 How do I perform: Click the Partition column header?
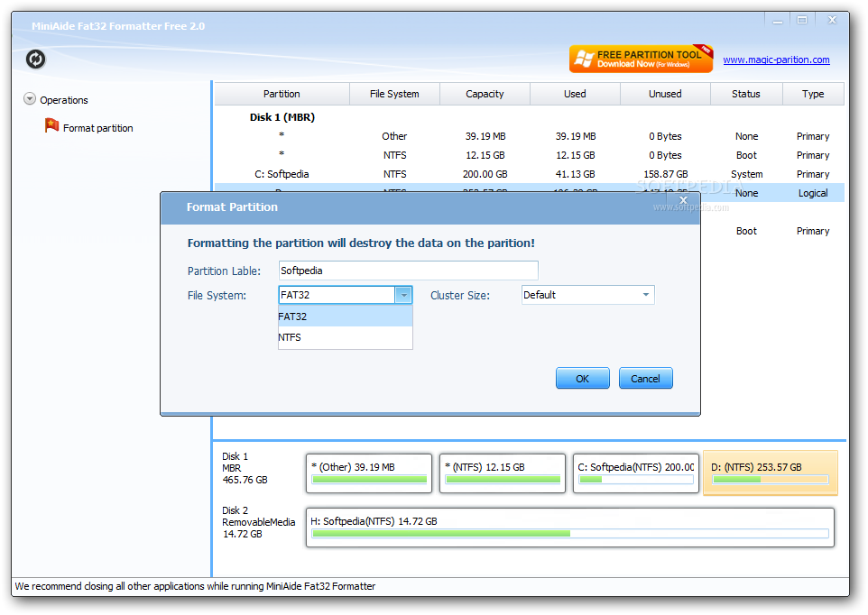(x=282, y=94)
